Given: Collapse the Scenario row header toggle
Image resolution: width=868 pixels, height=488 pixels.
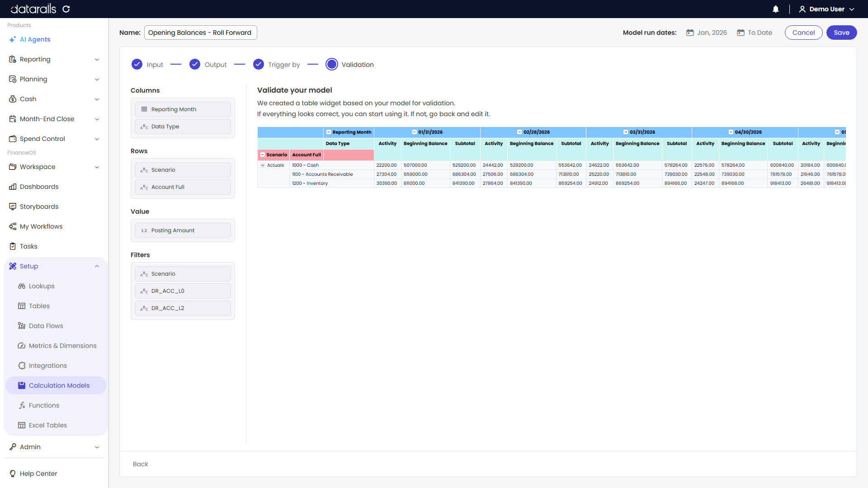Looking at the screenshot, I should (x=263, y=155).
